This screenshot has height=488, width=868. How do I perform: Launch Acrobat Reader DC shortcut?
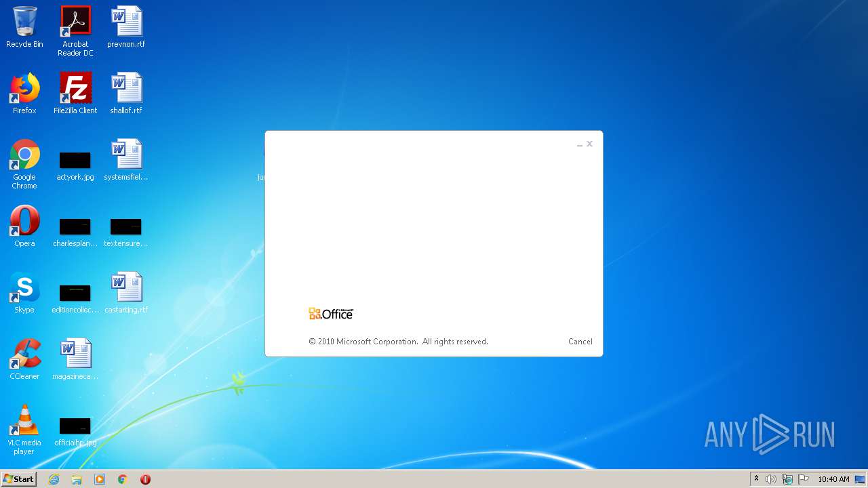coord(75,31)
